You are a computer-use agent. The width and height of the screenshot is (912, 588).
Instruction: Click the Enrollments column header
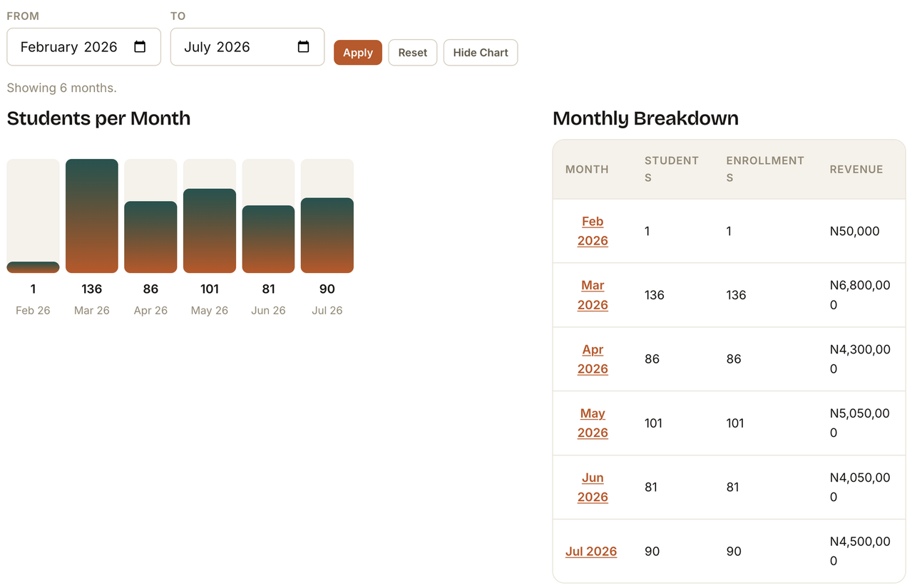[765, 170]
